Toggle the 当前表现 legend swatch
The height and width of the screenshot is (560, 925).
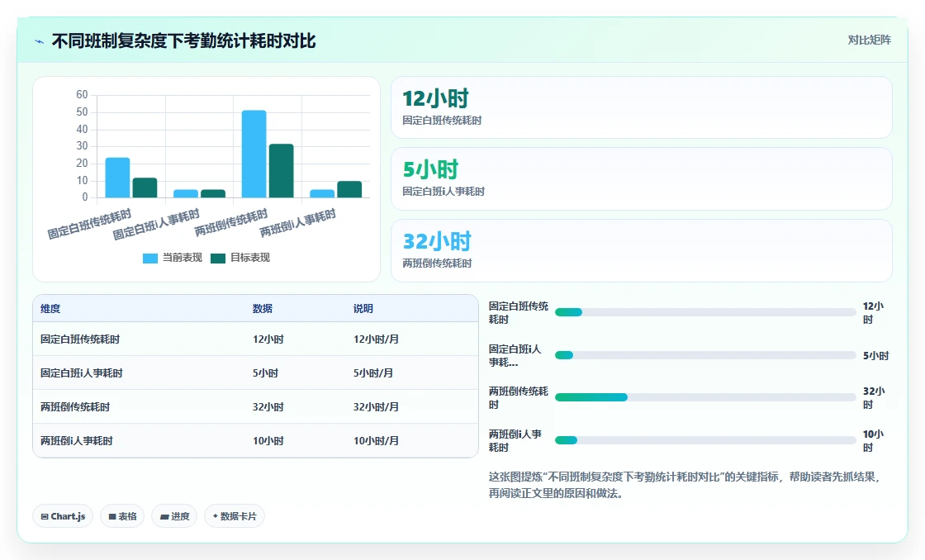click(149, 258)
